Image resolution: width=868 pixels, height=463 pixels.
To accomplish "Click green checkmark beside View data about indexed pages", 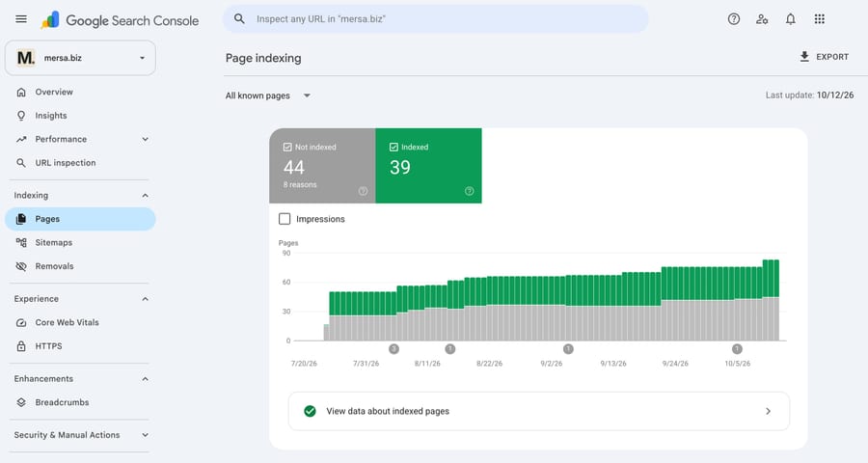I will [310, 411].
